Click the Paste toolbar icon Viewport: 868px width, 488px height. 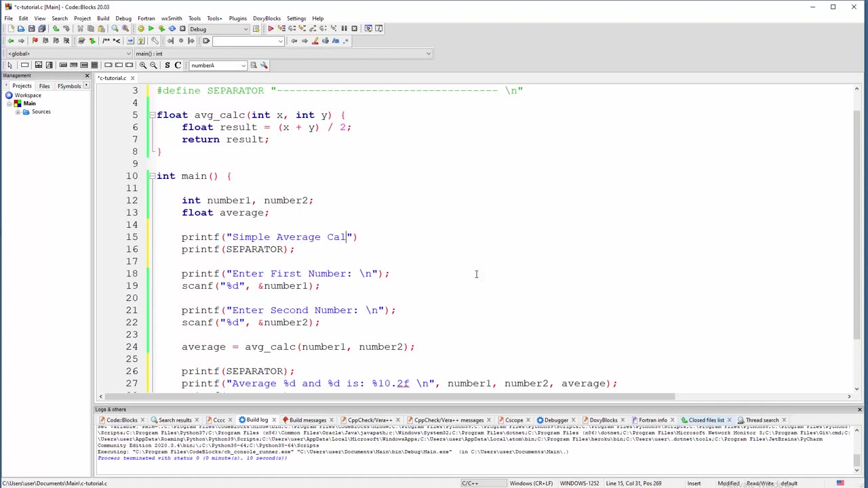tap(101, 28)
